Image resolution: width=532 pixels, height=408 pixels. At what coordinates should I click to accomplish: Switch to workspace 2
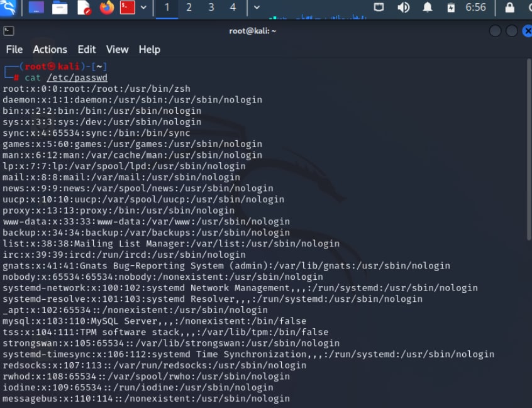[x=189, y=8]
